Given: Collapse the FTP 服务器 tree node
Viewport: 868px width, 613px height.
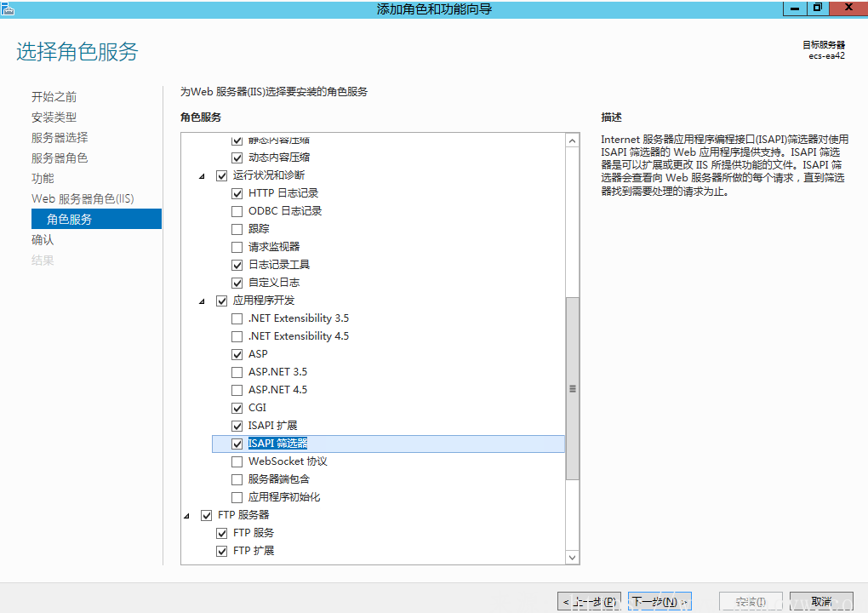Looking at the screenshot, I should coord(187,516).
